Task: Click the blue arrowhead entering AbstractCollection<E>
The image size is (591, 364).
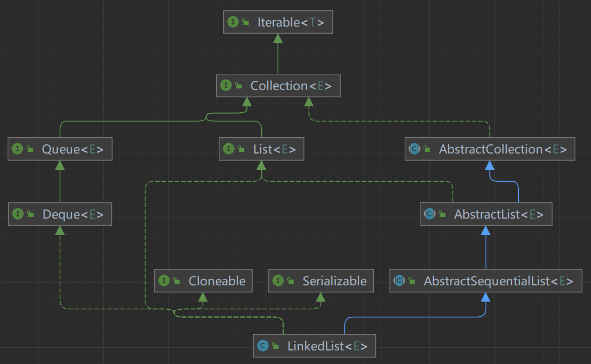Action: coord(489,165)
